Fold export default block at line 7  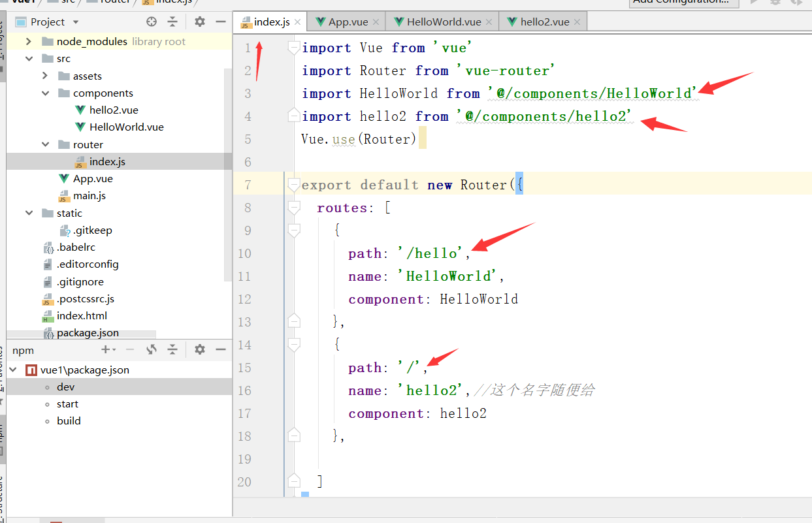294,185
